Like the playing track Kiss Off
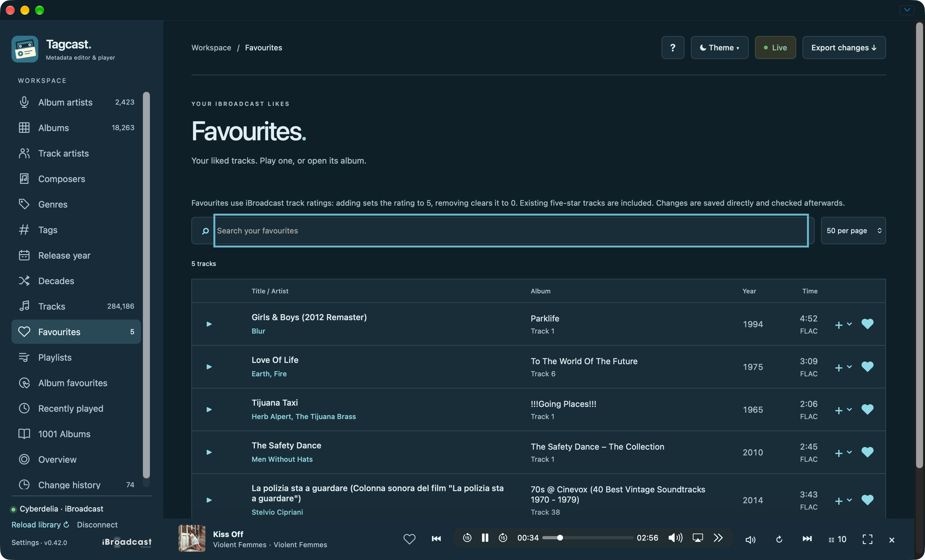The width and height of the screenshot is (925, 560). (x=409, y=539)
